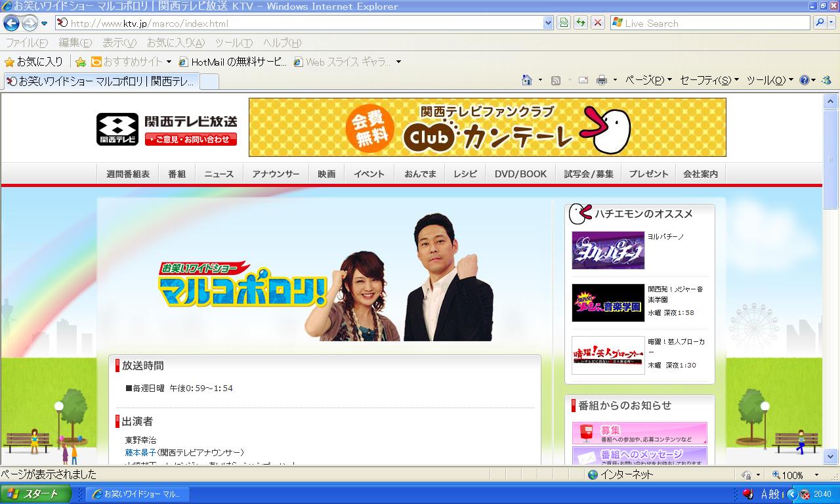Click the 募集 pink banner button

pos(639,433)
